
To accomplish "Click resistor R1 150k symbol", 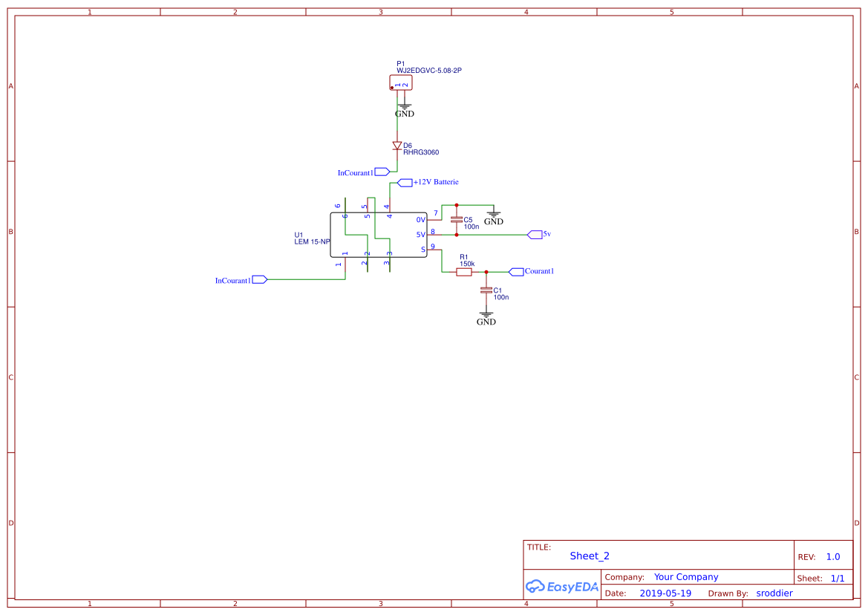I will coord(463,271).
